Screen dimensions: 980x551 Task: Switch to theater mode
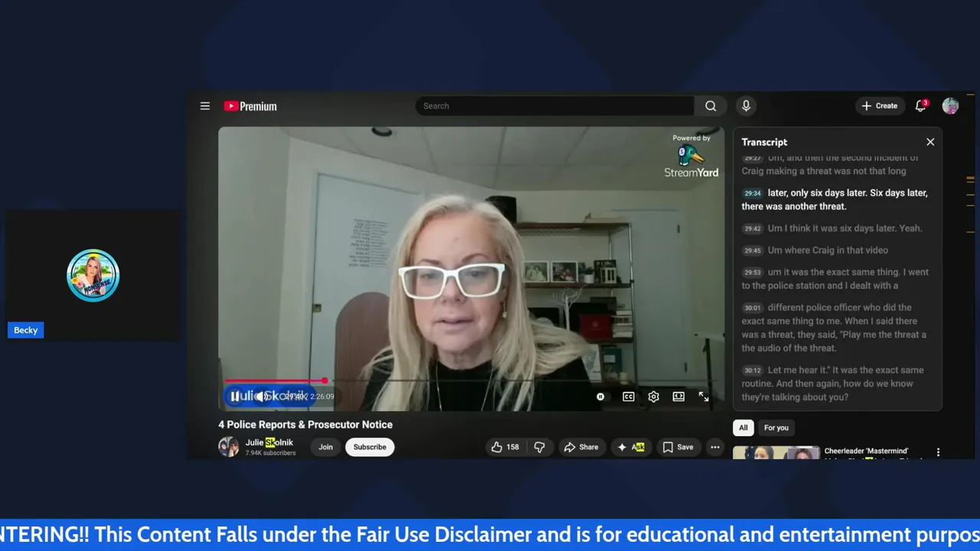click(678, 396)
